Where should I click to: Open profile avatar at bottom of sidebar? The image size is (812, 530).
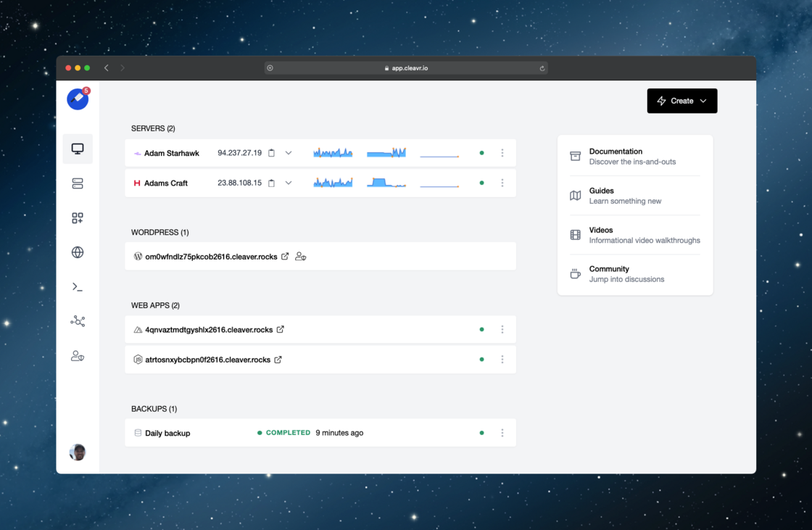[x=78, y=452]
